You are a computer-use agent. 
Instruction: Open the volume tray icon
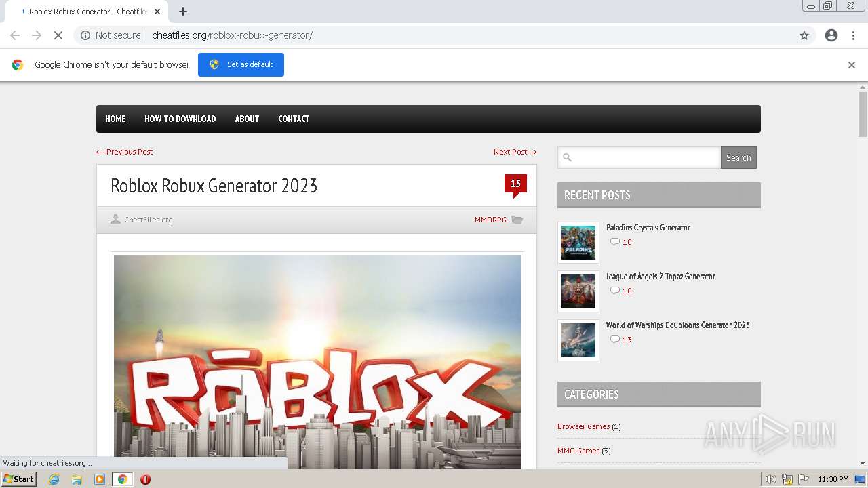(x=771, y=479)
